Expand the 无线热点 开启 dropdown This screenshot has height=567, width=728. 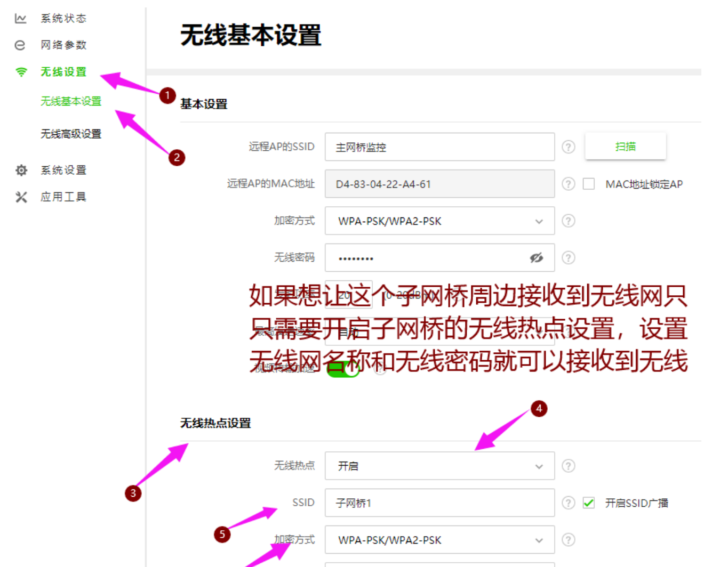point(439,466)
